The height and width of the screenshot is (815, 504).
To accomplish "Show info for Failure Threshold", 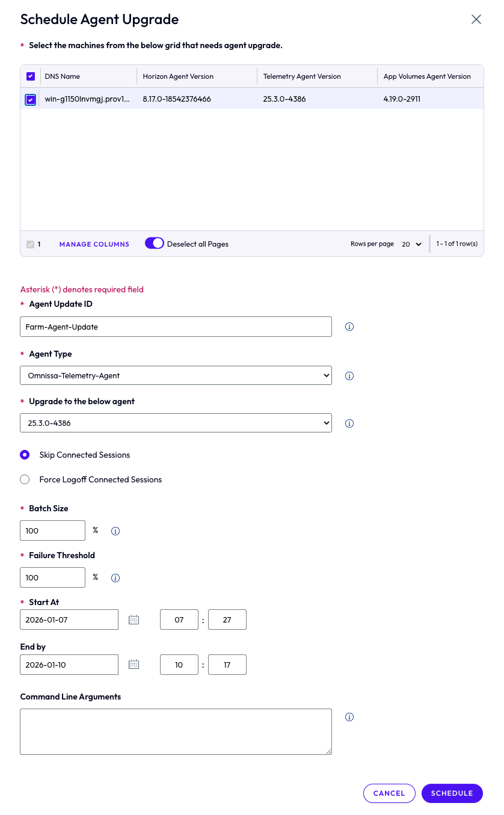I will pos(115,578).
